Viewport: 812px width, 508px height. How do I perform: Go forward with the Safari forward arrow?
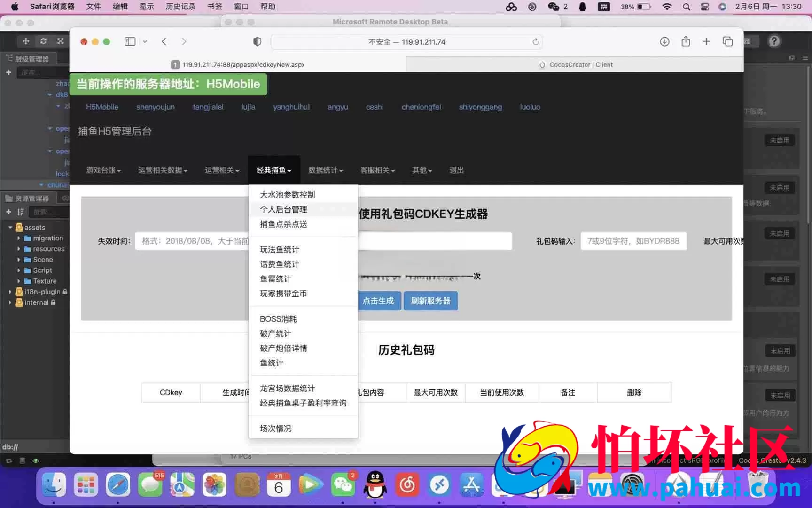pyautogui.click(x=184, y=42)
